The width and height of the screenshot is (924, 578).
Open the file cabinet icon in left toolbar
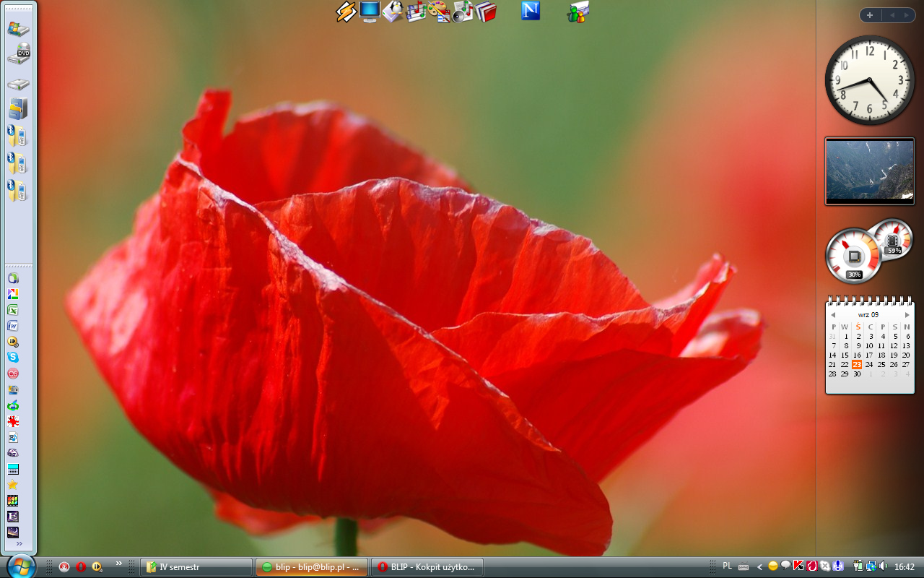pos(18,108)
